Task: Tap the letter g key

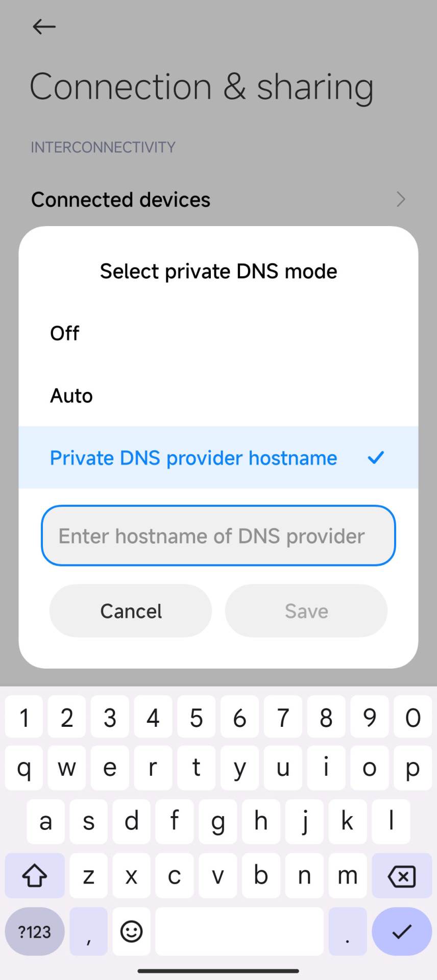Action: 218,822
